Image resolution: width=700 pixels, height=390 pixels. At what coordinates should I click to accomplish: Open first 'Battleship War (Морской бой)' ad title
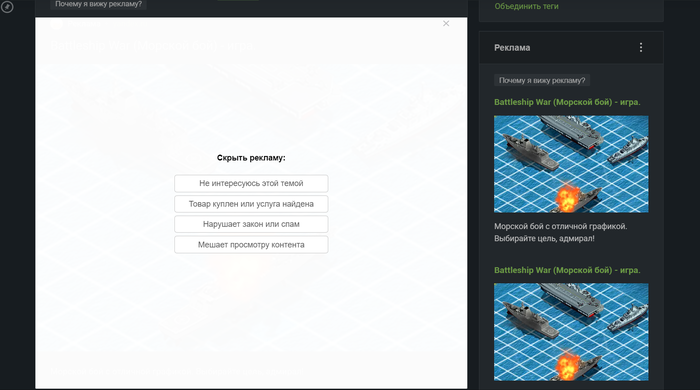pyautogui.click(x=567, y=102)
